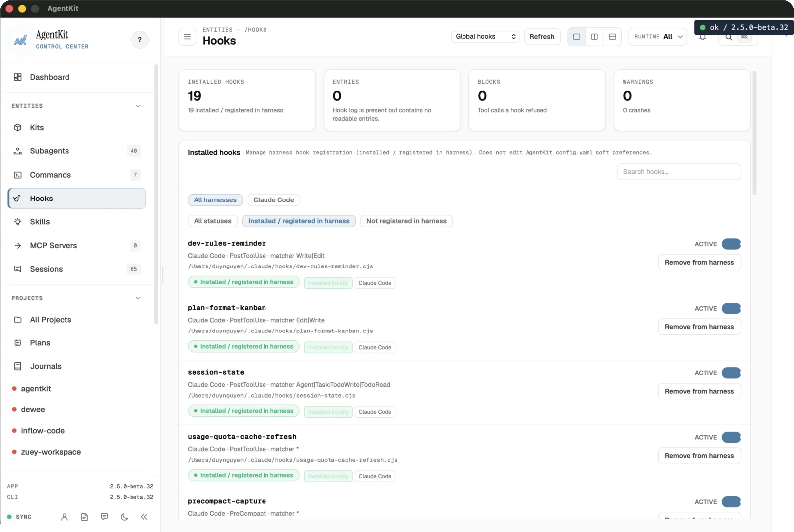Click the SYNC status indicator
Image resolution: width=794 pixels, height=532 pixels.
pyautogui.click(x=19, y=517)
